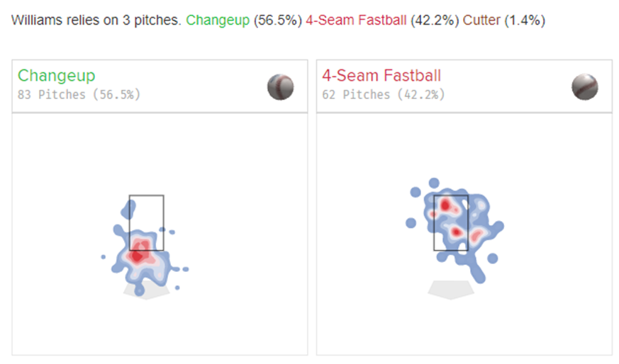Select the home plate shape under 4-Seam Fastball heatmap
This screenshot has height=364, width=619.
(451, 290)
